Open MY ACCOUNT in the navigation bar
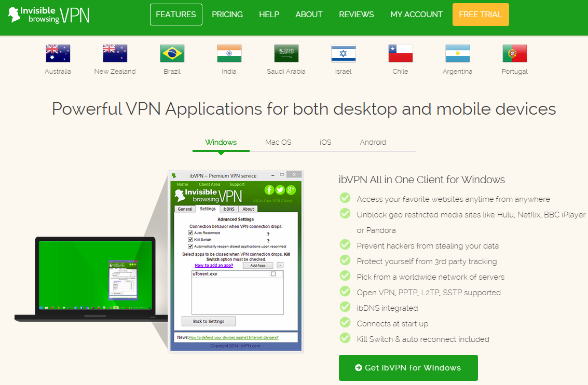588x385 pixels. [417, 15]
